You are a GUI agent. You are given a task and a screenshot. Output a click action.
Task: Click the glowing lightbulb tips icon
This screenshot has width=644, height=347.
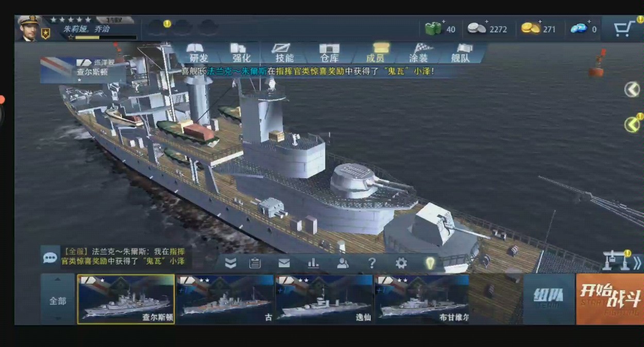pyautogui.click(x=430, y=263)
